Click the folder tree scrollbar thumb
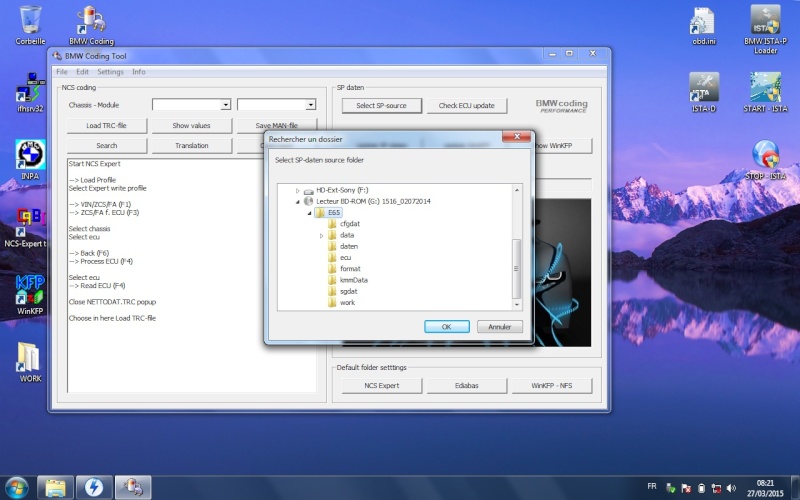 pos(517,268)
